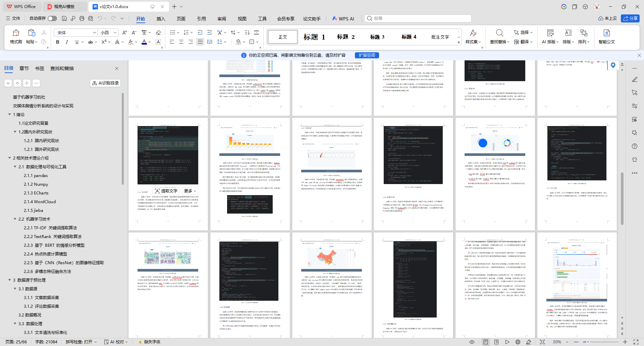This screenshot has height=346, width=644.
Task: Toggle Italic formatting
Action: (67, 42)
